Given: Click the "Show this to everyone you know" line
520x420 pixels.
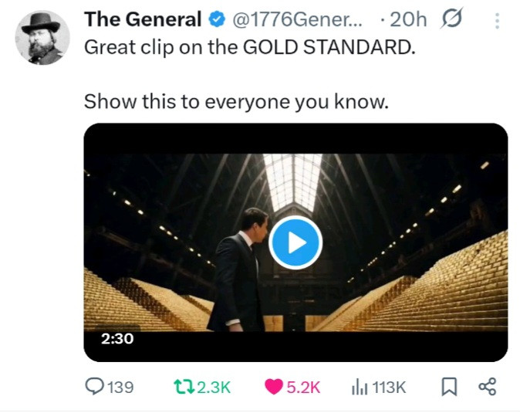Looking at the screenshot, I should coord(235,101).
